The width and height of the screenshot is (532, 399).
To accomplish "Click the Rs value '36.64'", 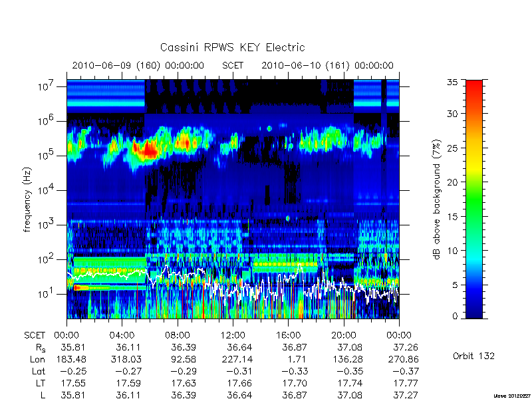I will pyautogui.click(x=240, y=347).
